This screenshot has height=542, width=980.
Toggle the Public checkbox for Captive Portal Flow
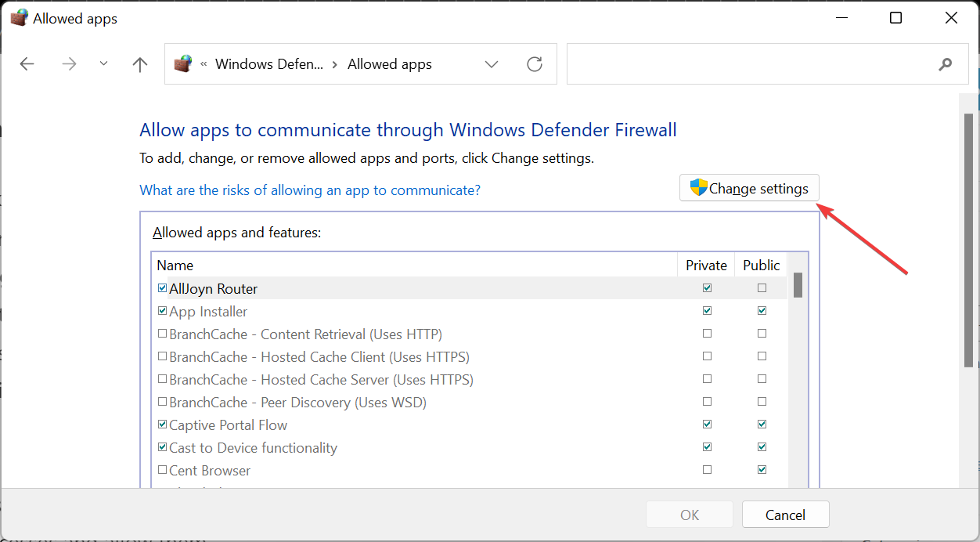(x=762, y=425)
